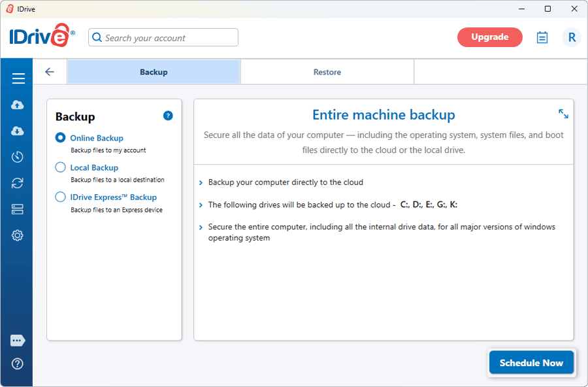Close the IDrive window

tap(574, 8)
